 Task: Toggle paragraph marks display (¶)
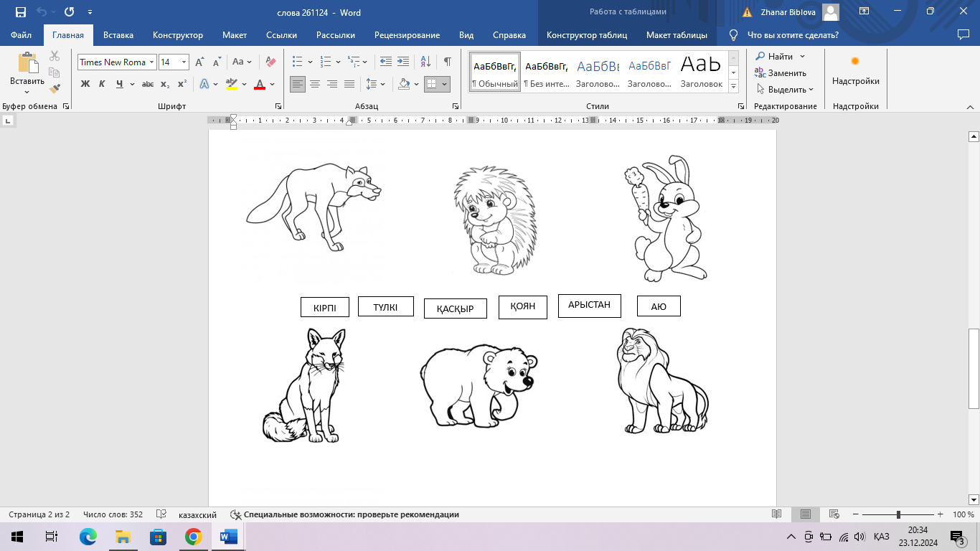click(448, 62)
